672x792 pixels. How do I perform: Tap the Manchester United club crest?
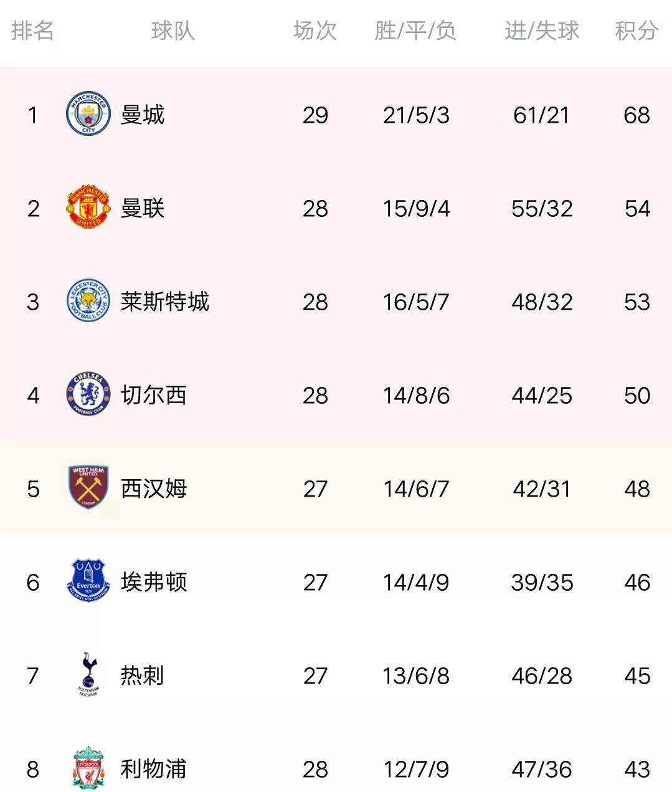click(88, 208)
